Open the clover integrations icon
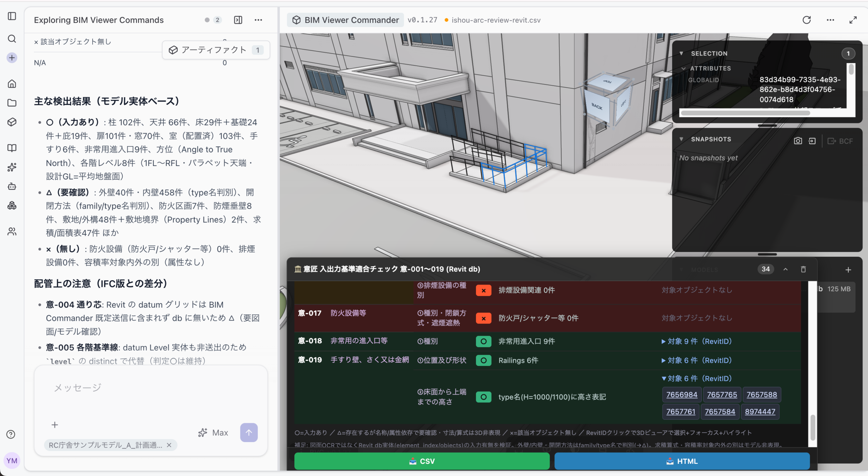This screenshot has height=476, width=868. pos(12,205)
